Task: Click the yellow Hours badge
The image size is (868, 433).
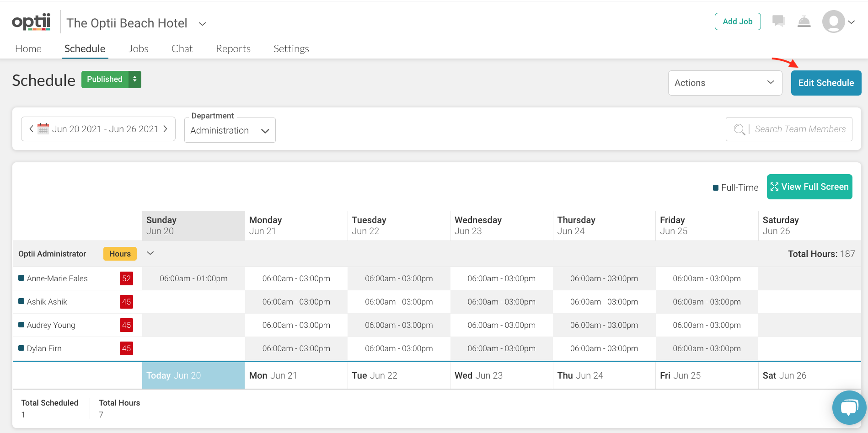Action: pos(120,254)
